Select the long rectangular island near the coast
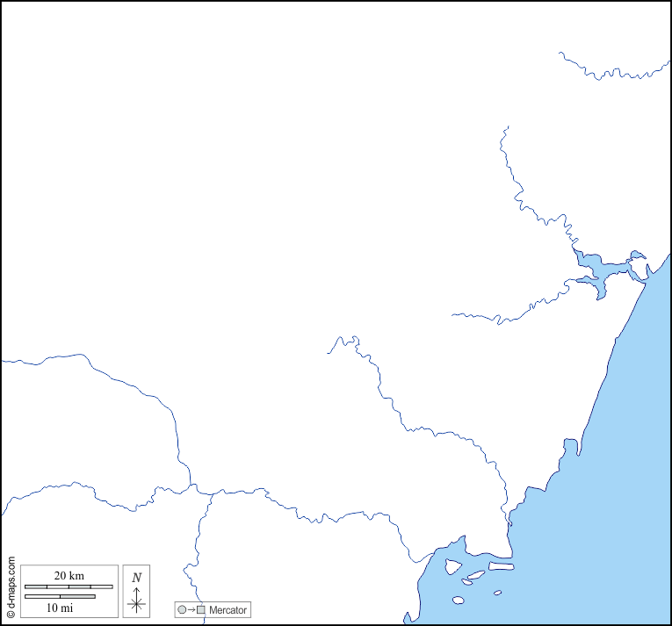The height and width of the screenshot is (626, 672). click(502, 566)
